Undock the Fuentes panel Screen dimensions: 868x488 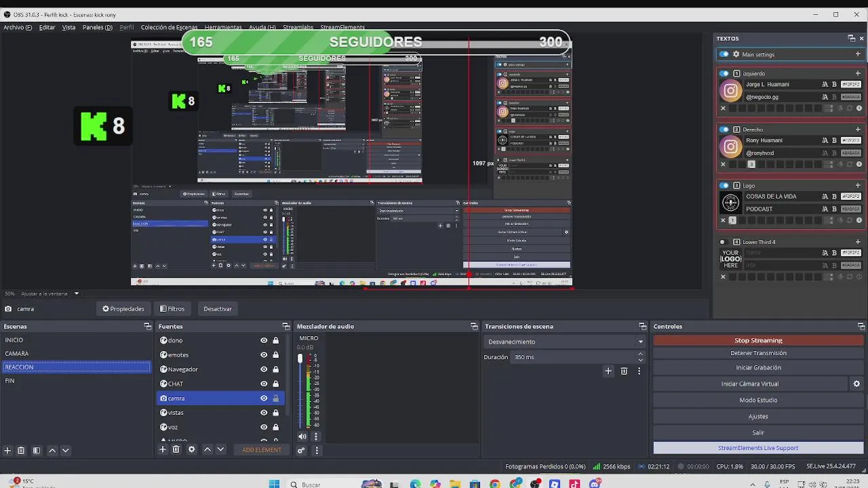[287, 326]
